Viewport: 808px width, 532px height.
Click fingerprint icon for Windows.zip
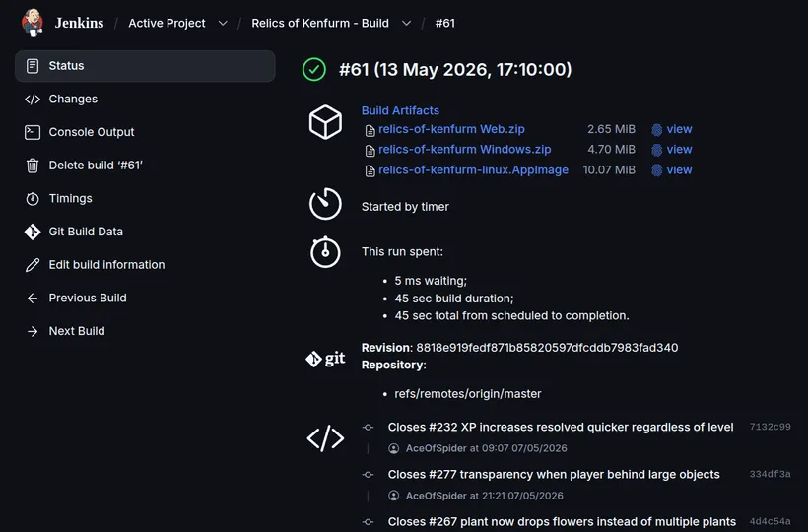click(656, 150)
